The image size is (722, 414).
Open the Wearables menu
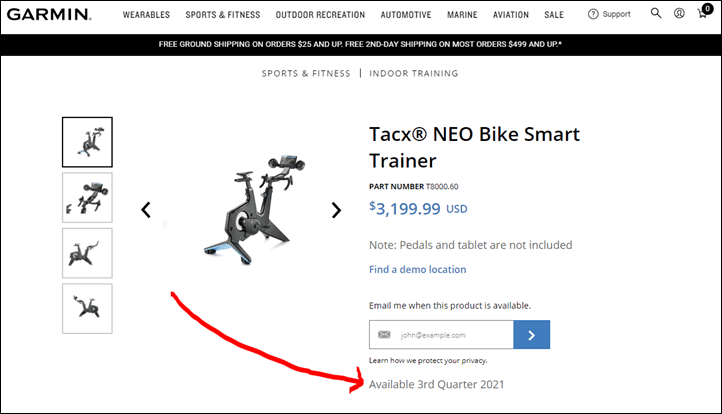tap(146, 15)
